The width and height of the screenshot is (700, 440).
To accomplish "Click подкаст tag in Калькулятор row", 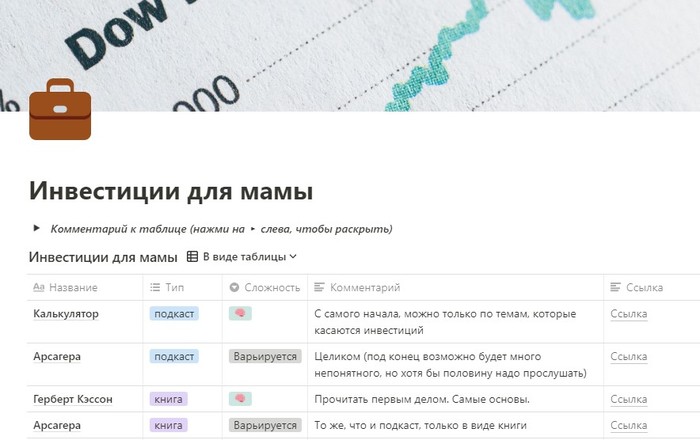I will (x=174, y=314).
